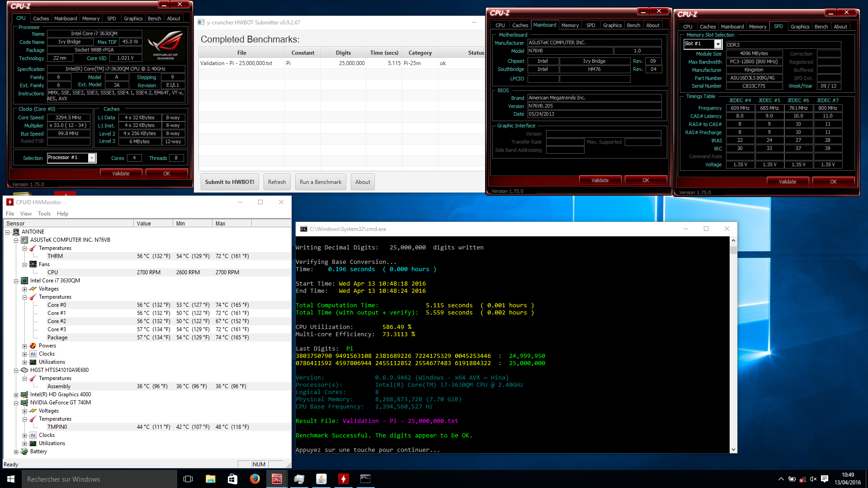Click the cmd window vertical scrollbar thumb
The height and width of the screenshot is (488, 868).
coord(733,250)
